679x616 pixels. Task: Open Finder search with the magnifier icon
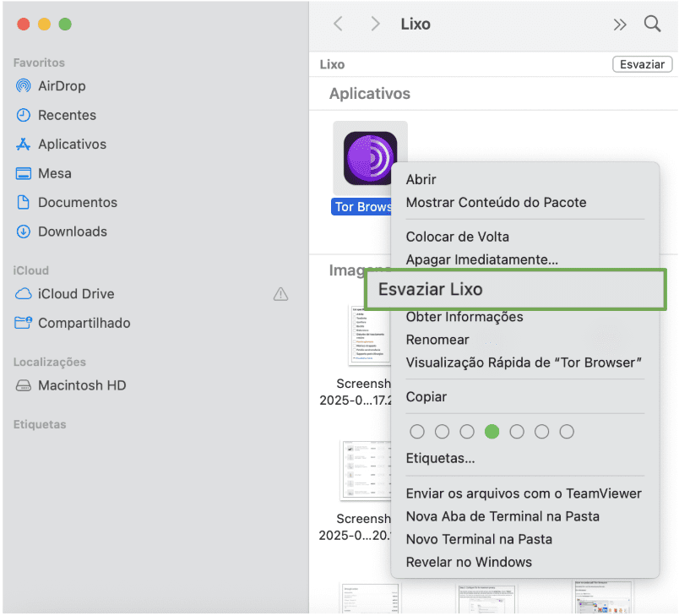click(652, 24)
